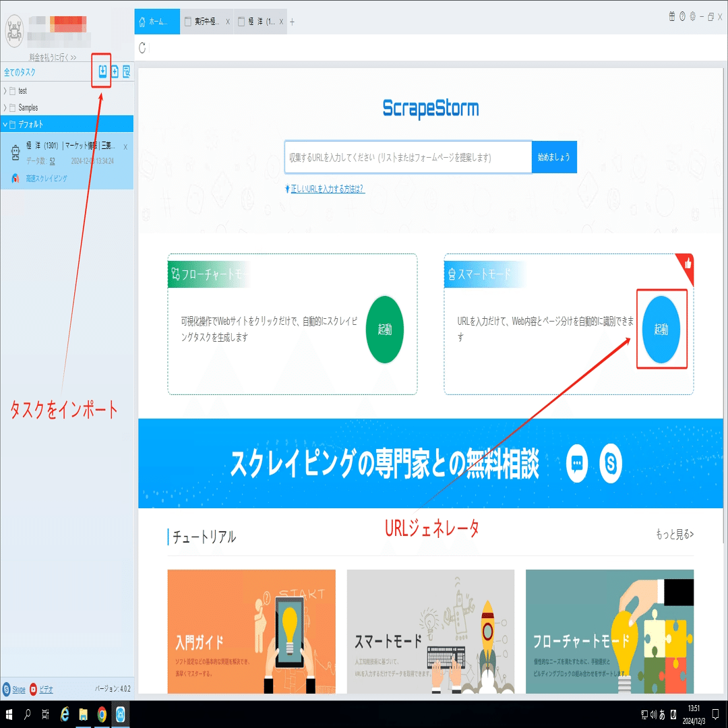Click 高速スクレイピング link
Image resolution: width=728 pixels, height=728 pixels.
click(x=47, y=178)
